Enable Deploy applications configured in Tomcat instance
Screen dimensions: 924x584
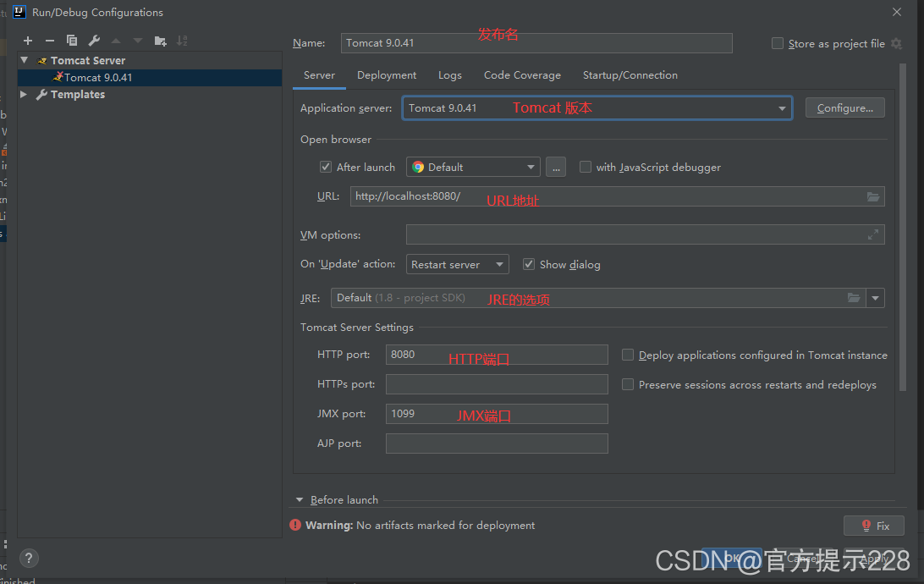coord(628,355)
